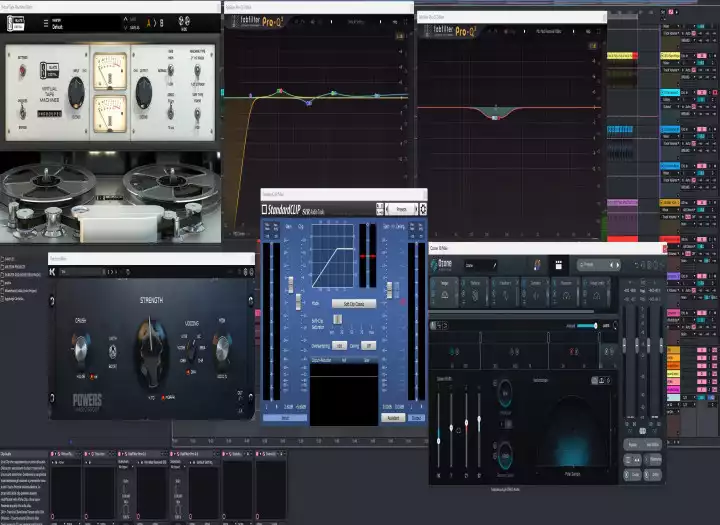720x525 pixels.
Task: Click the Slate Digital logo in tape plugin header
Action: [16, 23]
